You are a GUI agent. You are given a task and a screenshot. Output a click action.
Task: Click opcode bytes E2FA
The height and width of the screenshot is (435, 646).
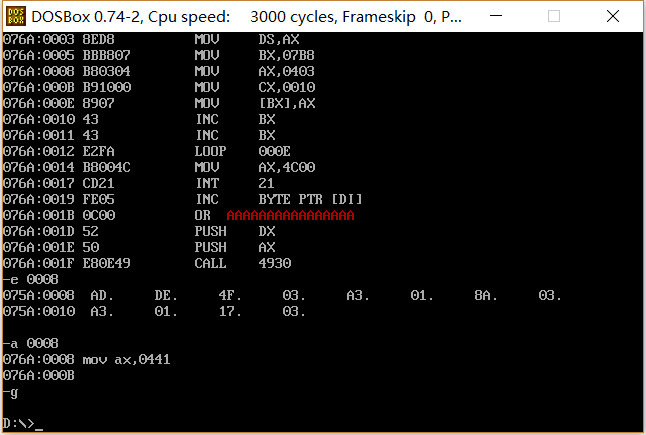point(98,152)
